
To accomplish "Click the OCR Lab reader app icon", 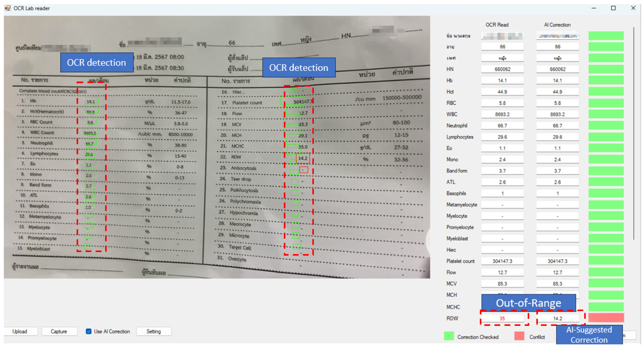I will pos(8,8).
